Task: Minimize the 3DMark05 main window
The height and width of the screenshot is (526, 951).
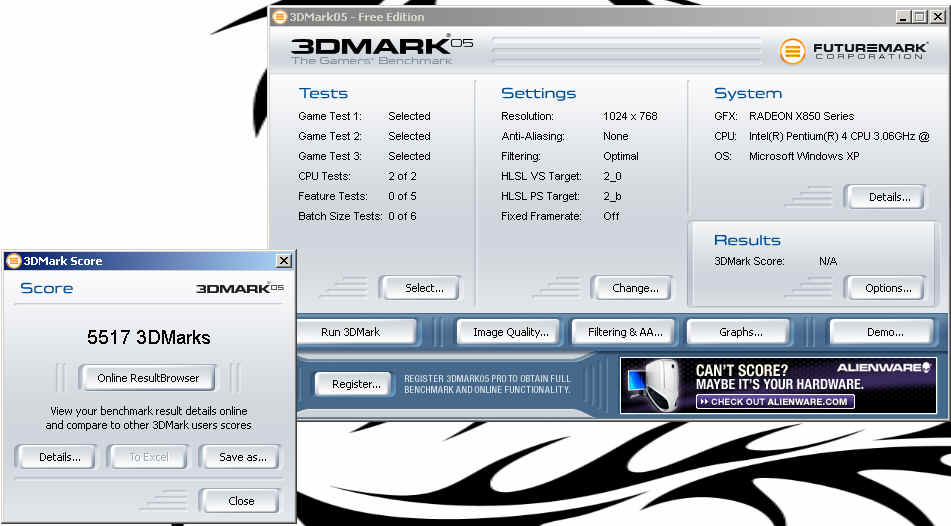Action: tap(903, 17)
